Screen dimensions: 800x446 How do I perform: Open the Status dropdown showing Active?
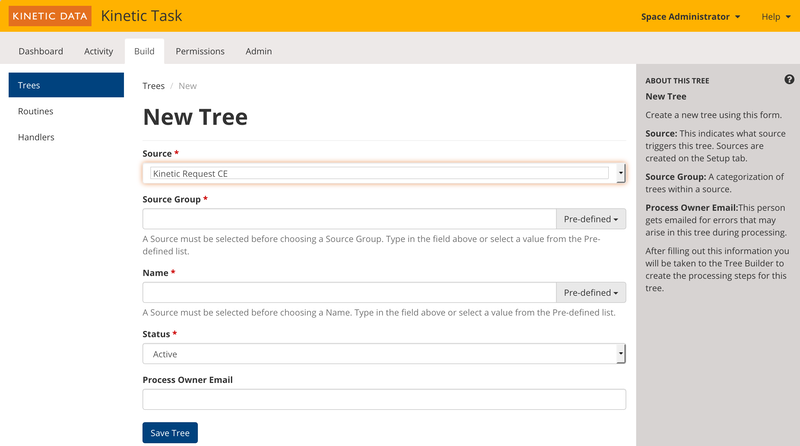(x=384, y=354)
